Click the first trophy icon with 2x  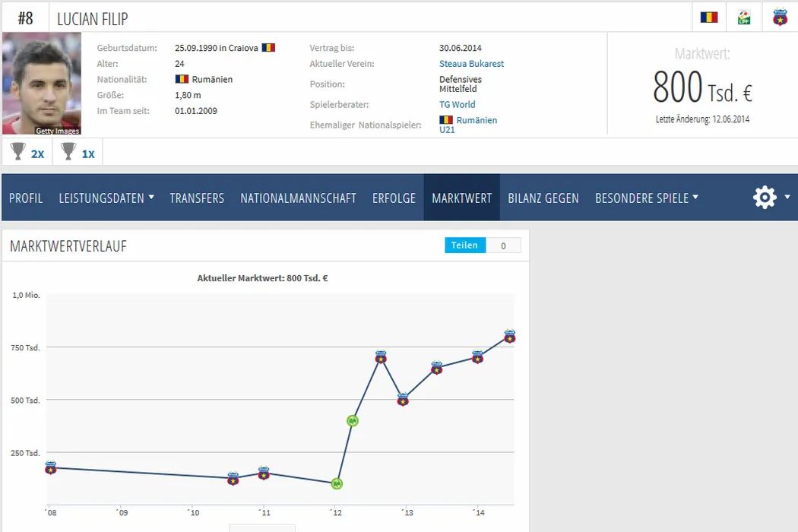(19, 152)
